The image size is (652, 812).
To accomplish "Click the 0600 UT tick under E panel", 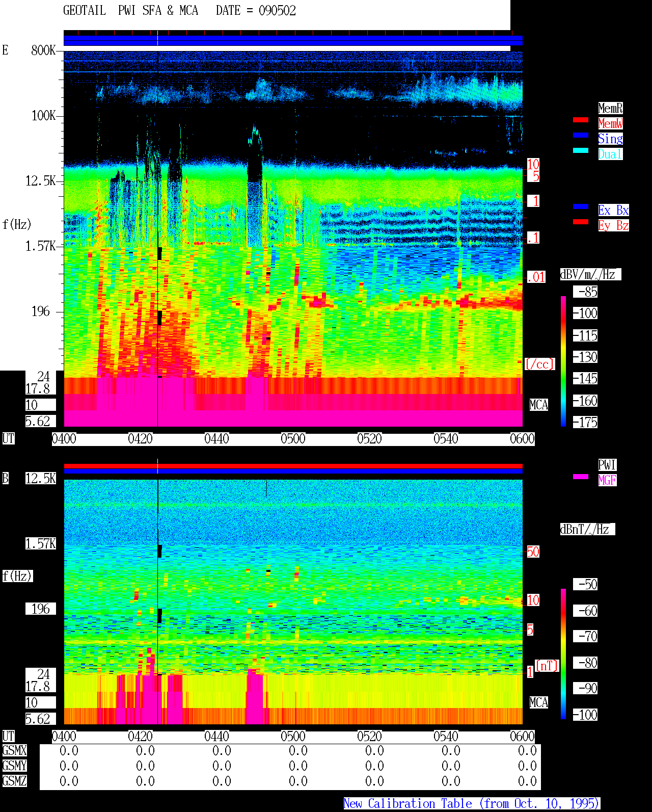I will [x=523, y=438].
